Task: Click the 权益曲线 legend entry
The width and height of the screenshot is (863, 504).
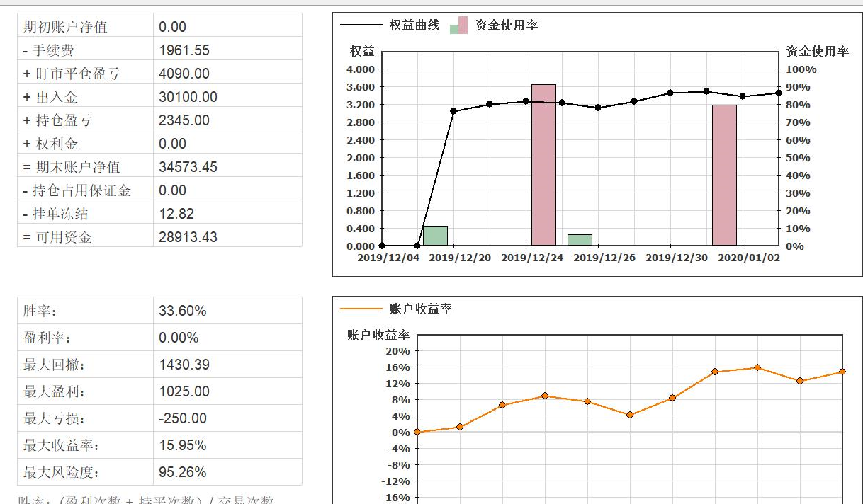Action: (390, 25)
